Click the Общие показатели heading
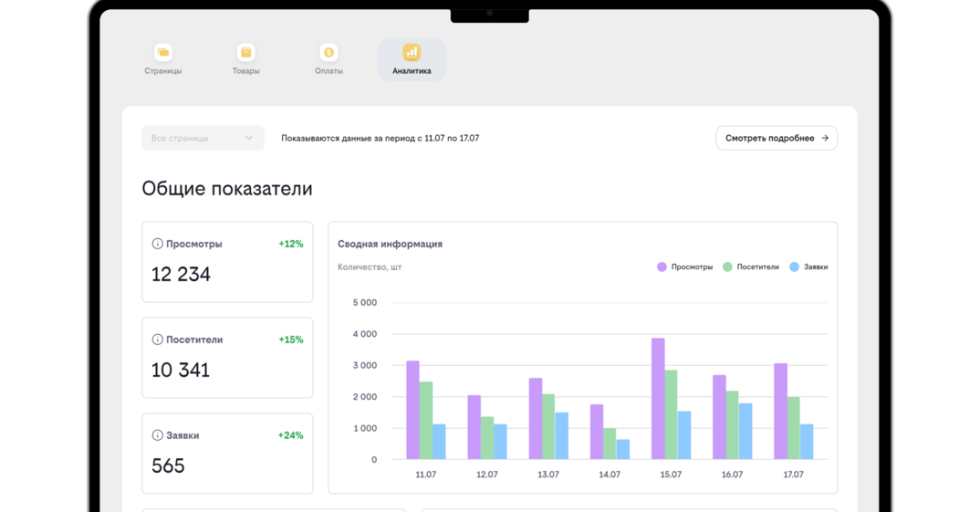980x512 pixels. (227, 188)
